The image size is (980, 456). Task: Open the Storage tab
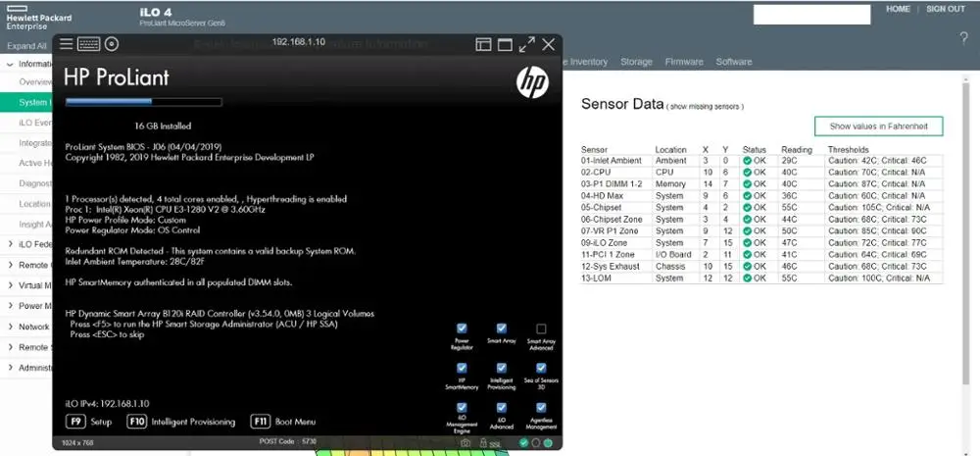tap(636, 62)
